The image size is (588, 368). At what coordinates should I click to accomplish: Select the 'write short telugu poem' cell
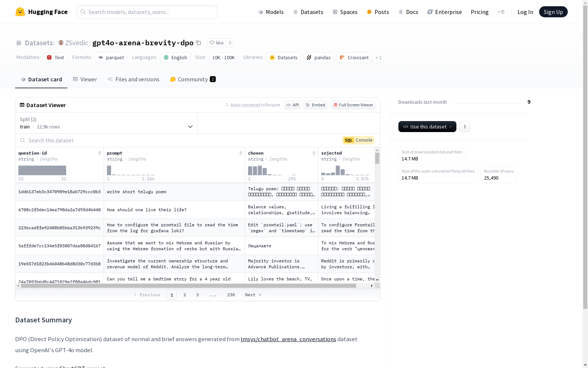(x=174, y=192)
